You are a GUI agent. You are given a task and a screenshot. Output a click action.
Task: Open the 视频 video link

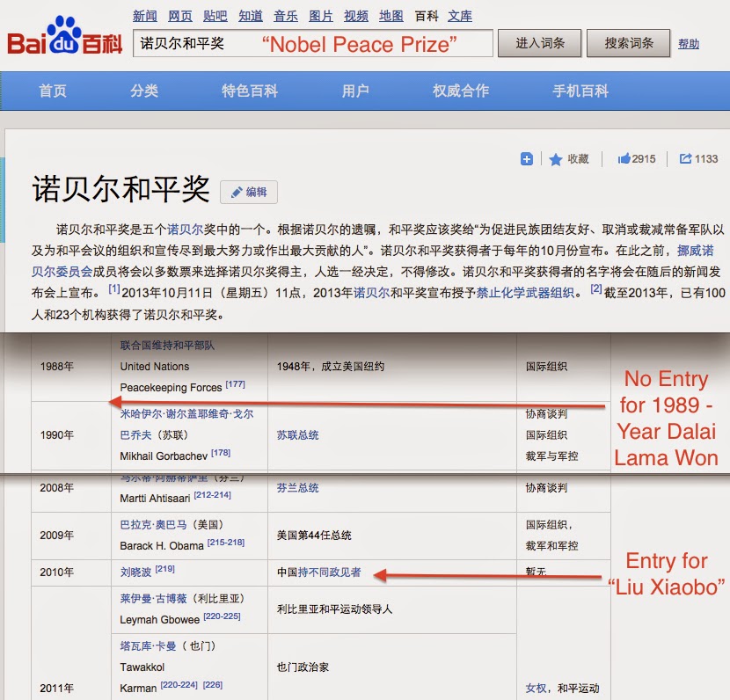[x=356, y=17]
